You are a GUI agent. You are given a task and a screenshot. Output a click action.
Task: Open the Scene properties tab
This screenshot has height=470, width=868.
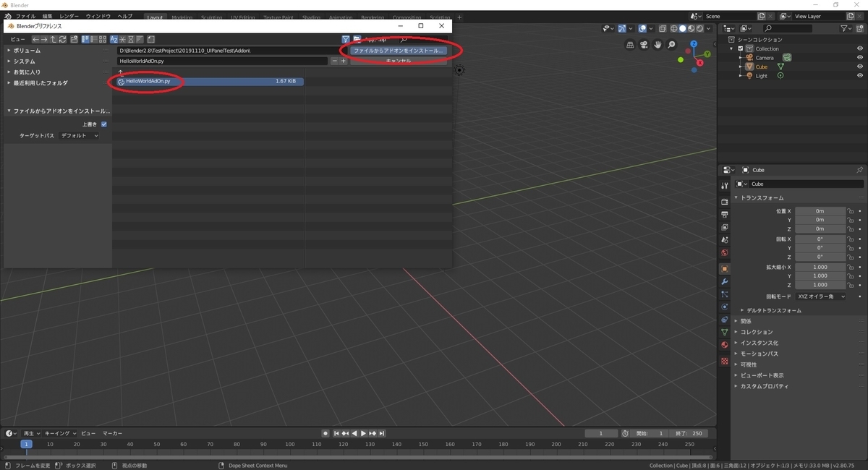click(x=725, y=239)
